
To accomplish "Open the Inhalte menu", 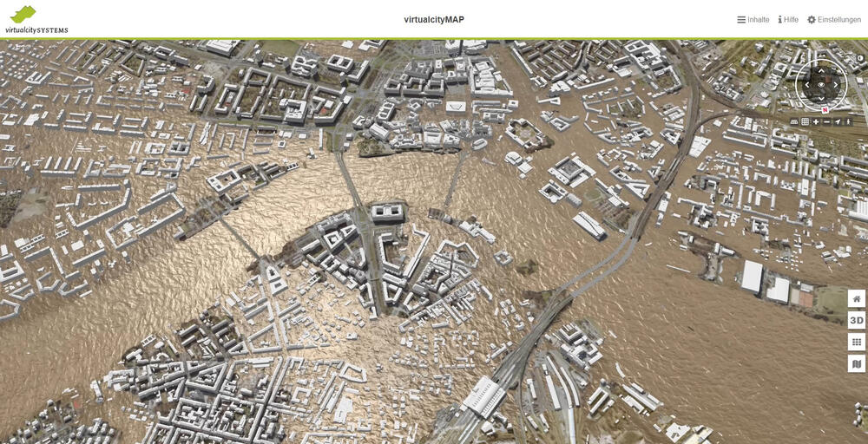I will tap(753, 20).
